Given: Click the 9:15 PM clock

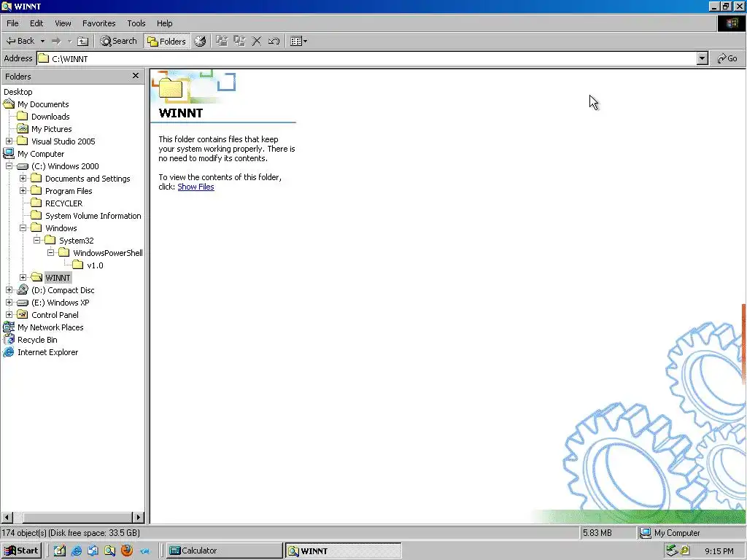Looking at the screenshot, I should pos(719,551).
